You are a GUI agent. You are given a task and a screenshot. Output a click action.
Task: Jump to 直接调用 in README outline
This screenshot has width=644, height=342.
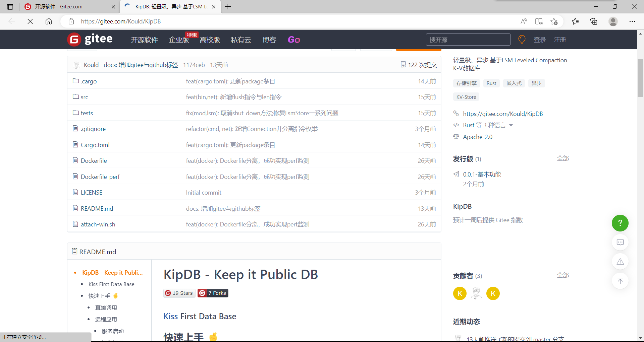click(x=106, y=307)
